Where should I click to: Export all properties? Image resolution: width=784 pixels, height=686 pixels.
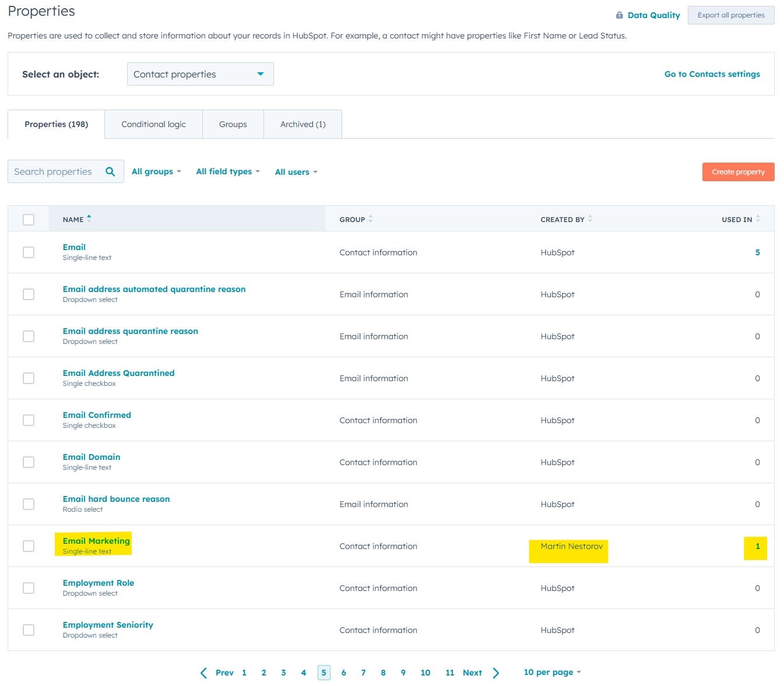tap(731, 15)
